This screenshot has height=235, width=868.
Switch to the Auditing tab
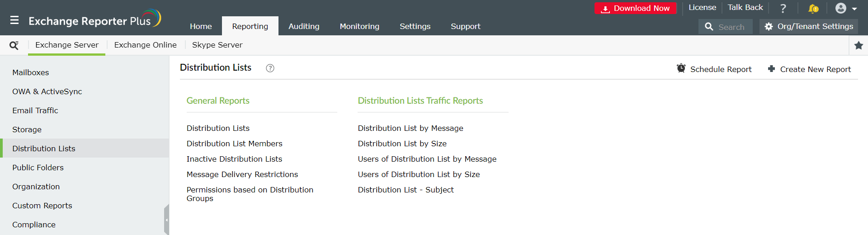point(304,26)
